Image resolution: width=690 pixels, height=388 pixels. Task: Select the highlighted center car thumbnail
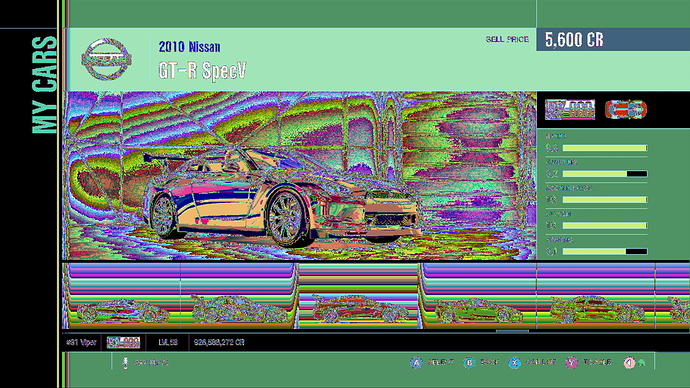click(x=358, y=296)
